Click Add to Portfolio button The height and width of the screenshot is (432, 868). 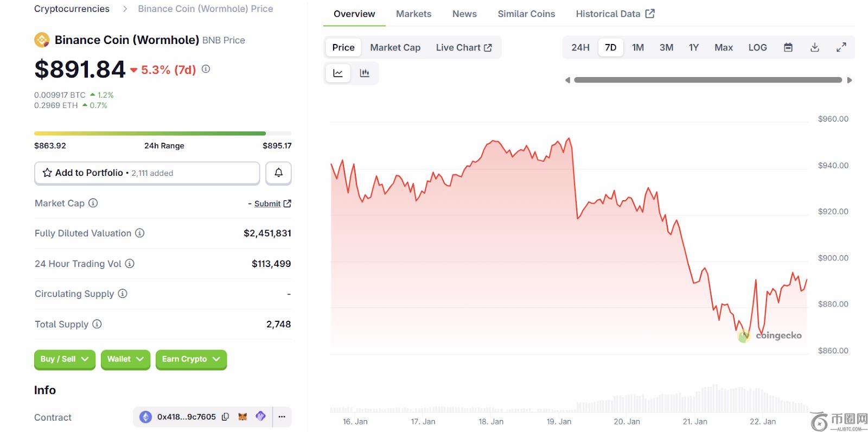[x=146, y=173]
